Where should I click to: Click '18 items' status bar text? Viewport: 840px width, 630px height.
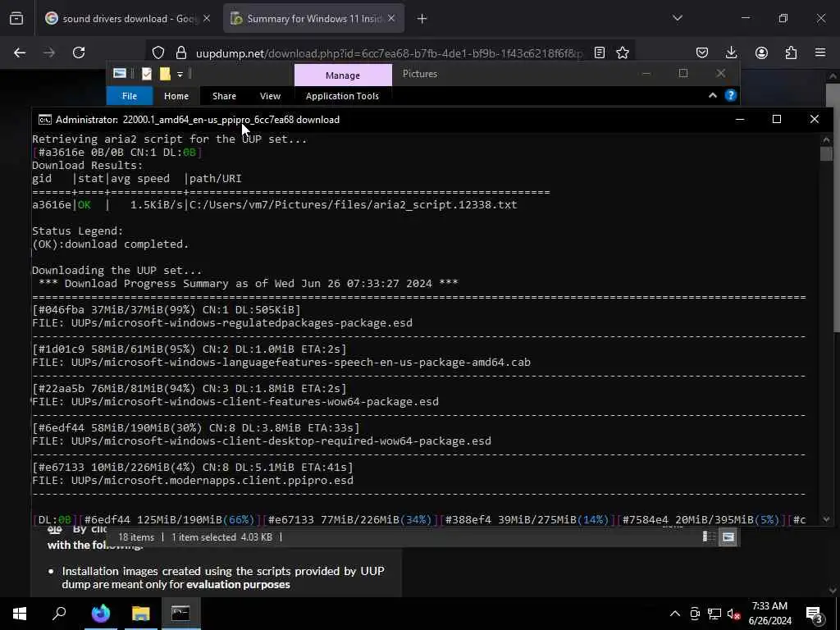(x=136, y=536)
